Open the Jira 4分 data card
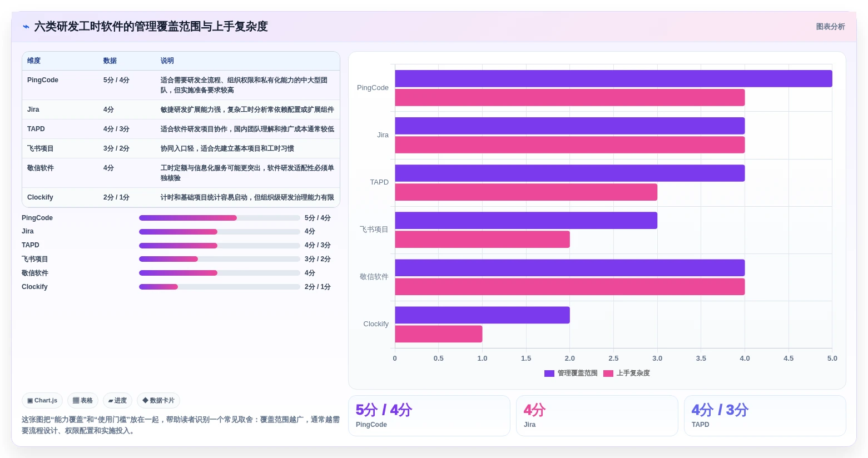The image size is (868, 458). pos(597,416)
